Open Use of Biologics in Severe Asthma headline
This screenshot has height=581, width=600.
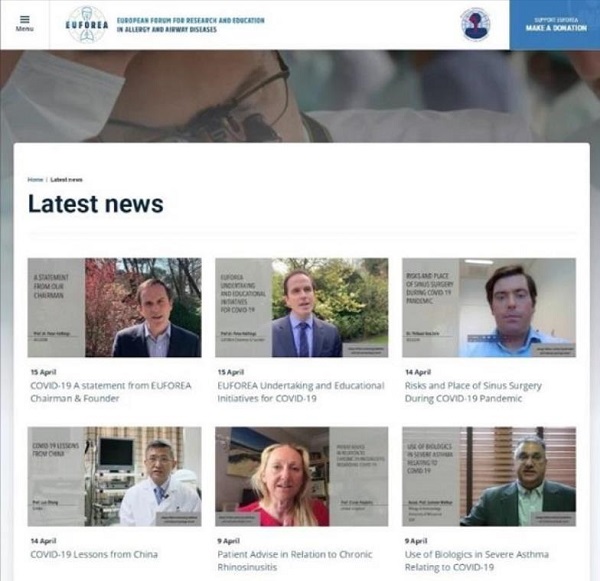click(473, 560)
